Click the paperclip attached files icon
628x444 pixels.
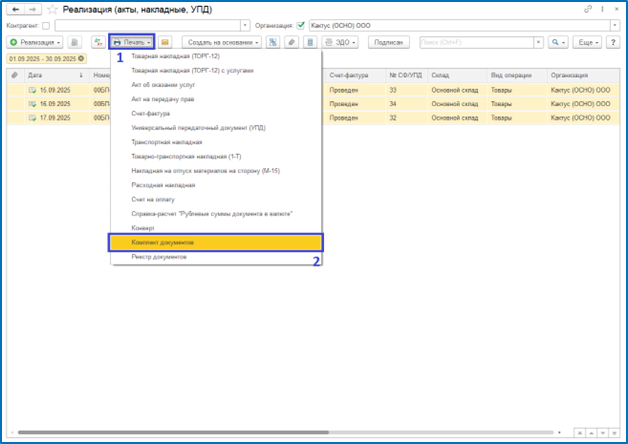(x=291, y=43)
